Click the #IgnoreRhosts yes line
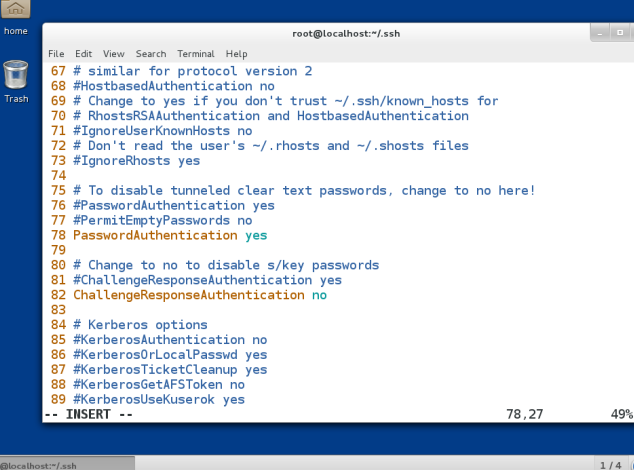This screenshot has width=634, height=470. click(x=137, y=161)
